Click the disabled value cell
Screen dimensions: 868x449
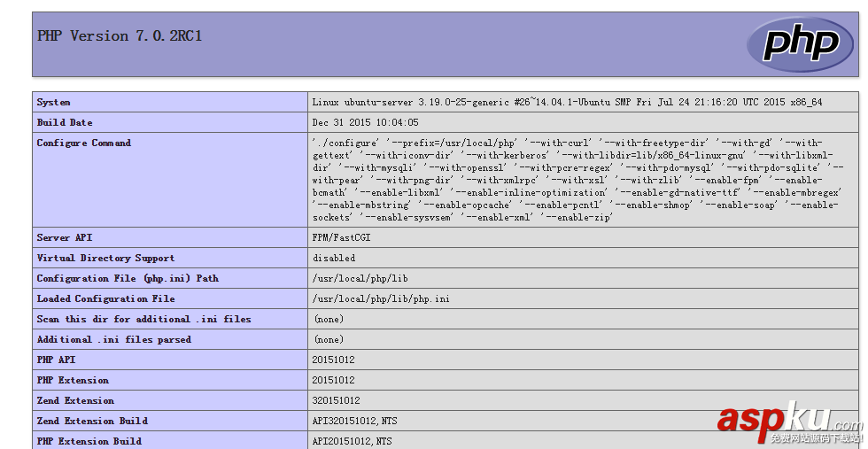tap(334, 259)
